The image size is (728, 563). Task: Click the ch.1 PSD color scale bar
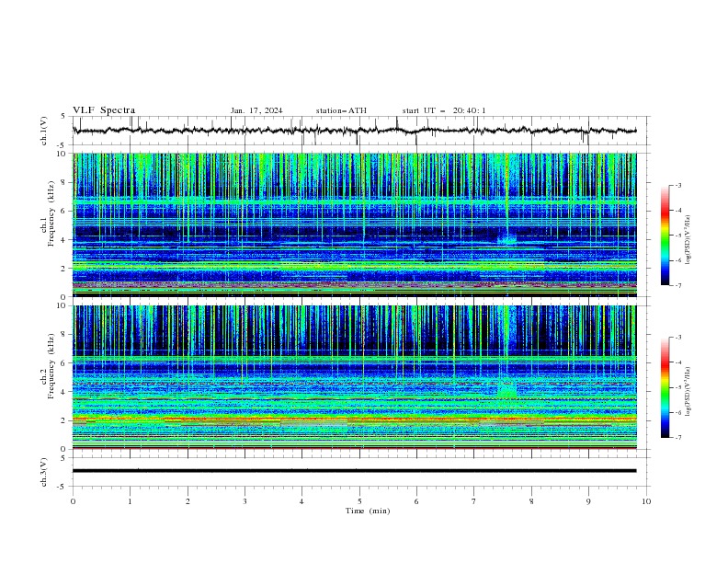[x=665, y=236]
